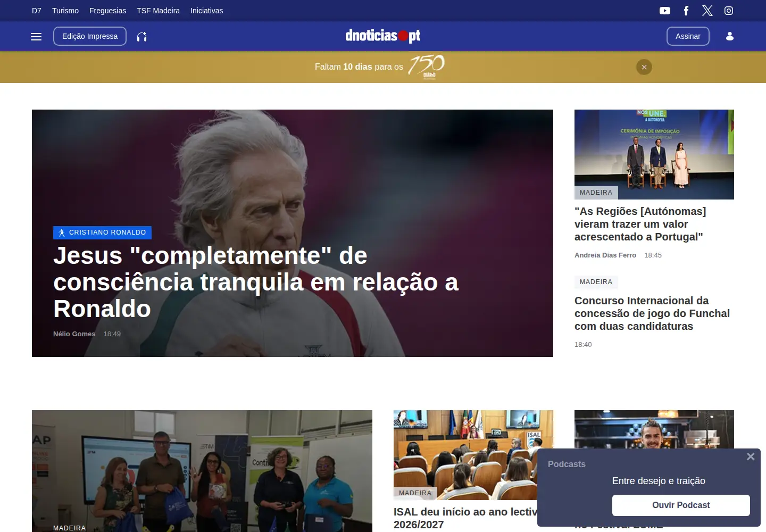Click the 'Entre desejo e traição' podcast title
Image resolution: width=766 pixels, height=532 pixels.
point(659,481)
